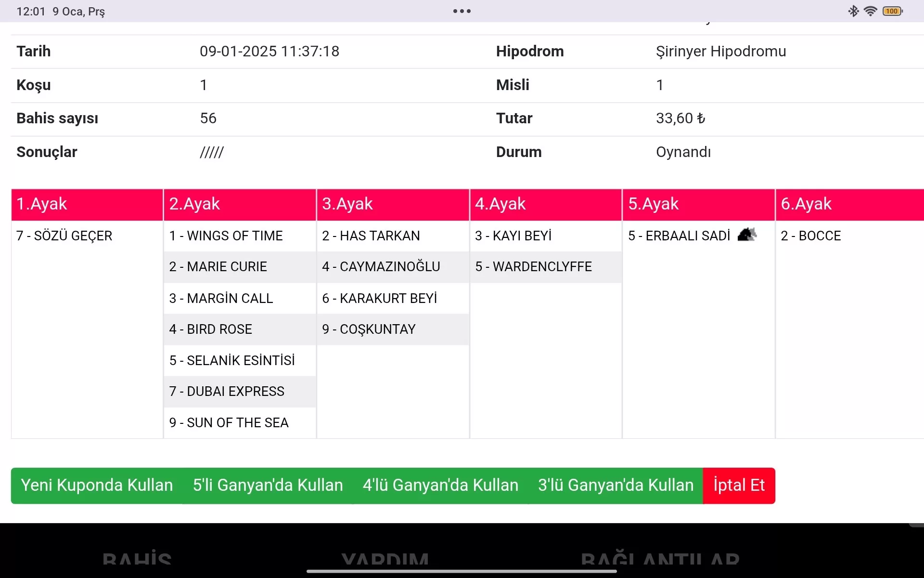
Task: Tap the Wi-Fi status icon
Action: [x=870, y=11]
